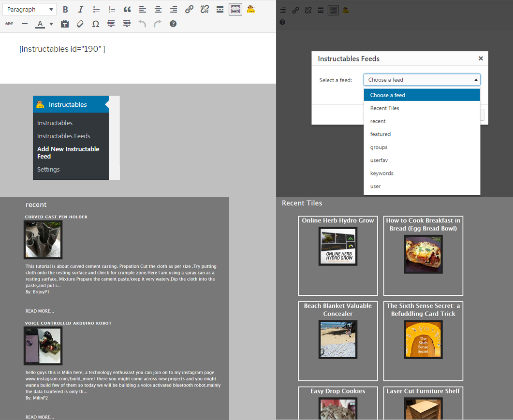
Task: Open Add New Instructable Feed
Action: [x=68, y=152]
